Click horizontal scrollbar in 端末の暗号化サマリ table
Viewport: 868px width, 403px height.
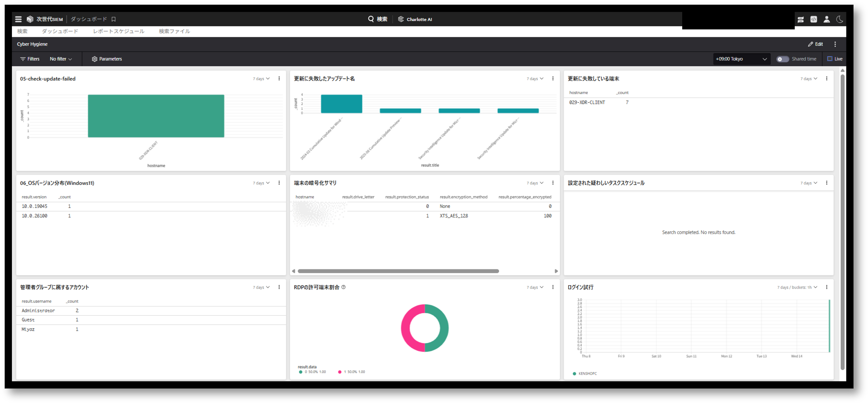pos(398,271)
